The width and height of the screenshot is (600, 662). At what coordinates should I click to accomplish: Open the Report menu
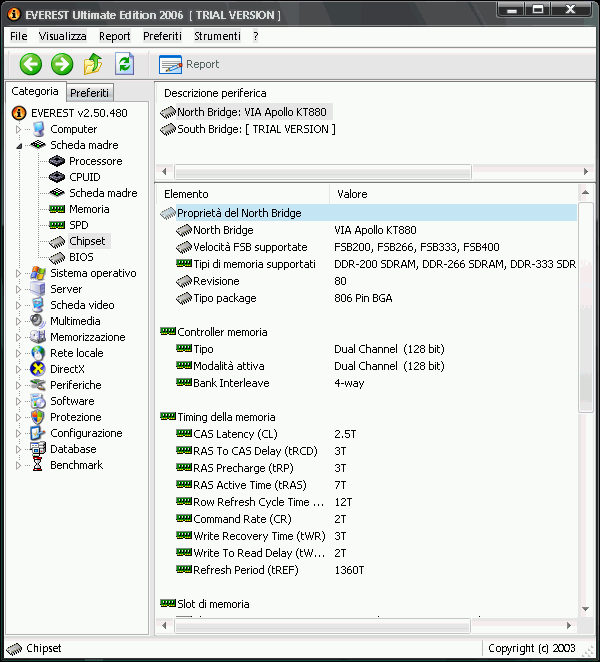tap(114, 36)
